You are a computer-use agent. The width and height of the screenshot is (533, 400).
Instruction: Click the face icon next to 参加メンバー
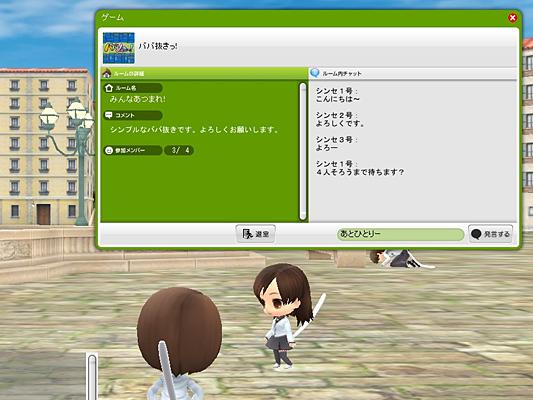109,150
